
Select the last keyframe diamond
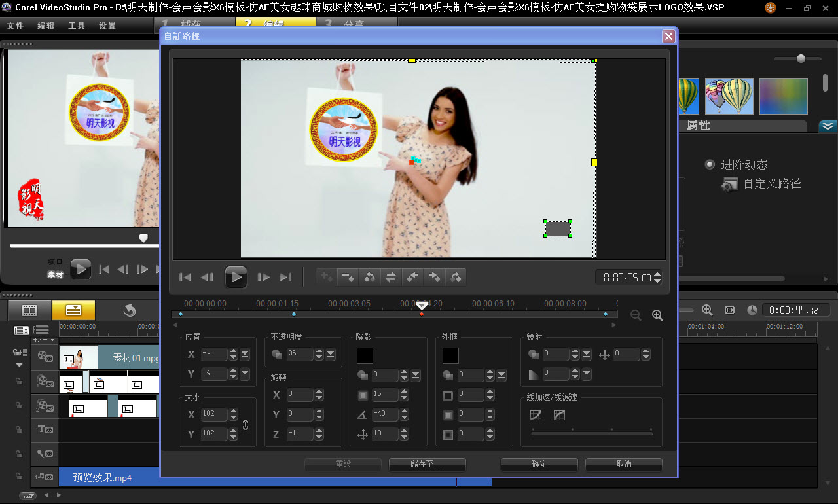click(606, 314)
